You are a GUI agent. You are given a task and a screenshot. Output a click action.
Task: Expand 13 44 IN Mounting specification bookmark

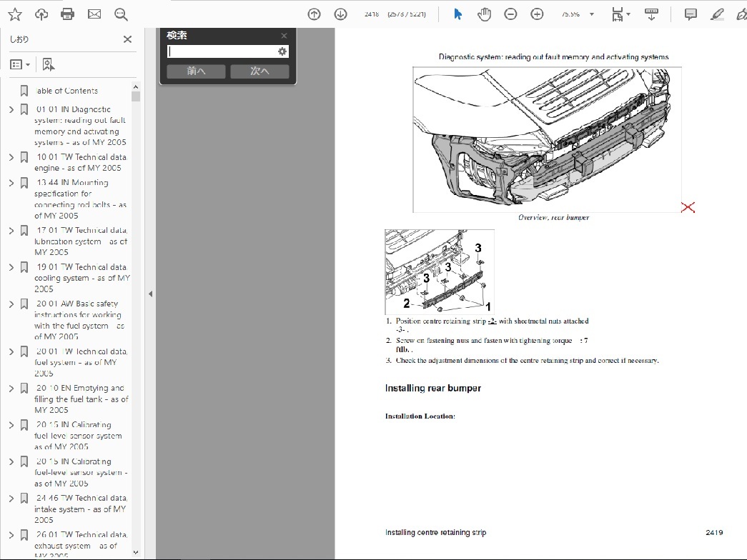click(x=11, y=183)
